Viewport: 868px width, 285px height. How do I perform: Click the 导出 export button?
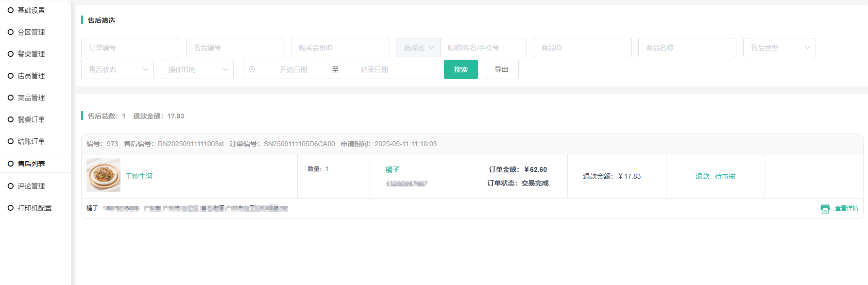[502, 69]
